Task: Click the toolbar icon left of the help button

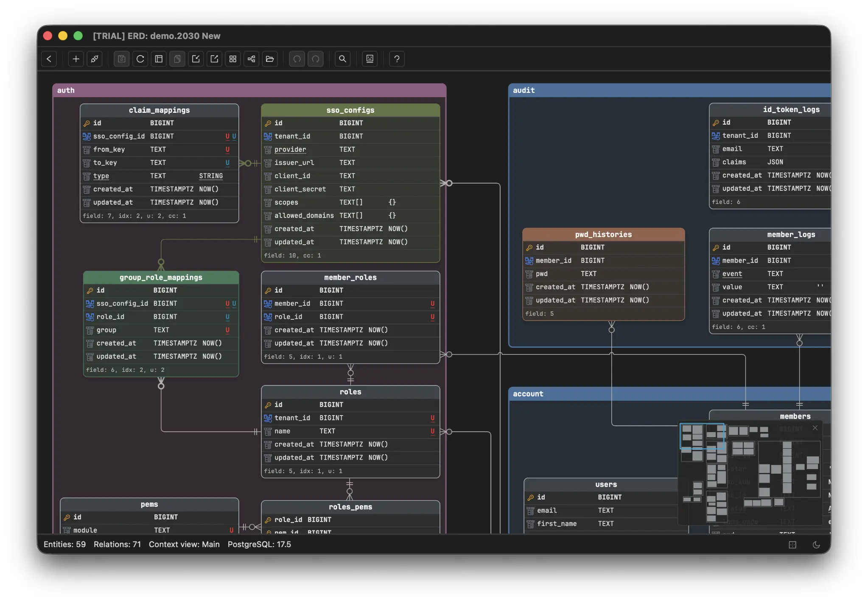Action: click(370, 59)
